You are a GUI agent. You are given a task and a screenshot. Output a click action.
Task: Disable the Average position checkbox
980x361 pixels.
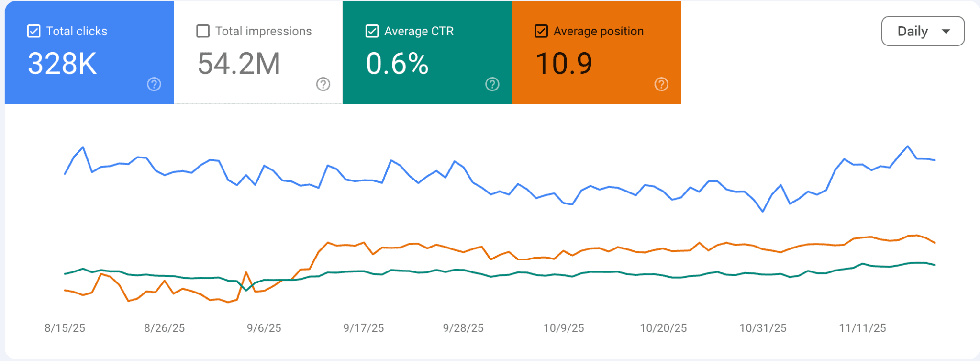541,31
